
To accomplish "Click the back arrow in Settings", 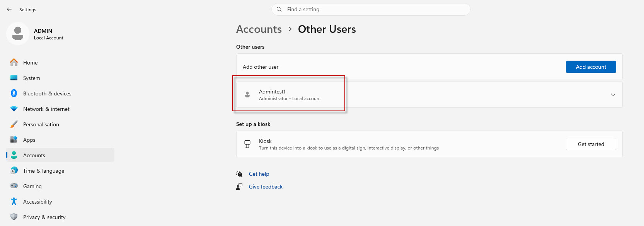I will [9, 9].
